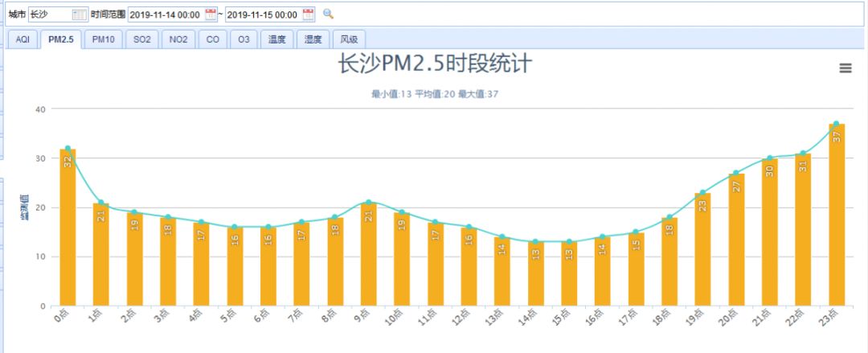
Task: Click the 22点 bar with value 31
Action: pyautogui.click(x=803, y=229)
